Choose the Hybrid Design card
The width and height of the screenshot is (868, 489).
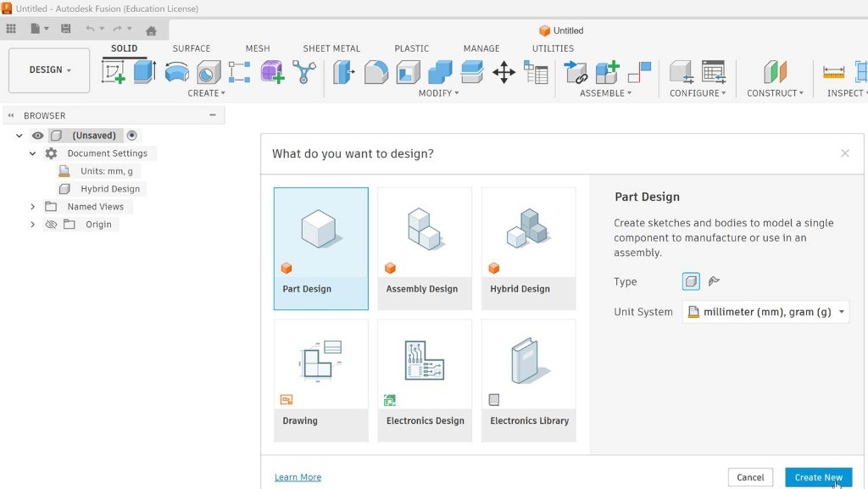click(x=529, y=249)
